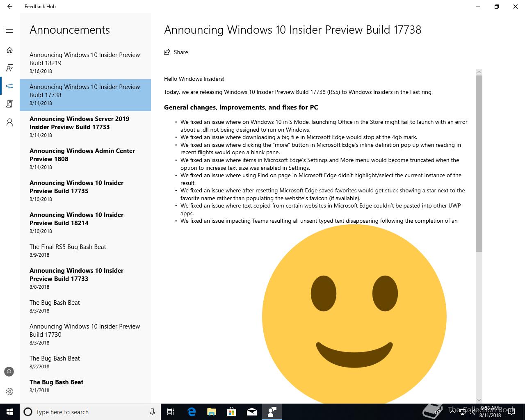Open Build 18219 announcement

pos(85,63)
